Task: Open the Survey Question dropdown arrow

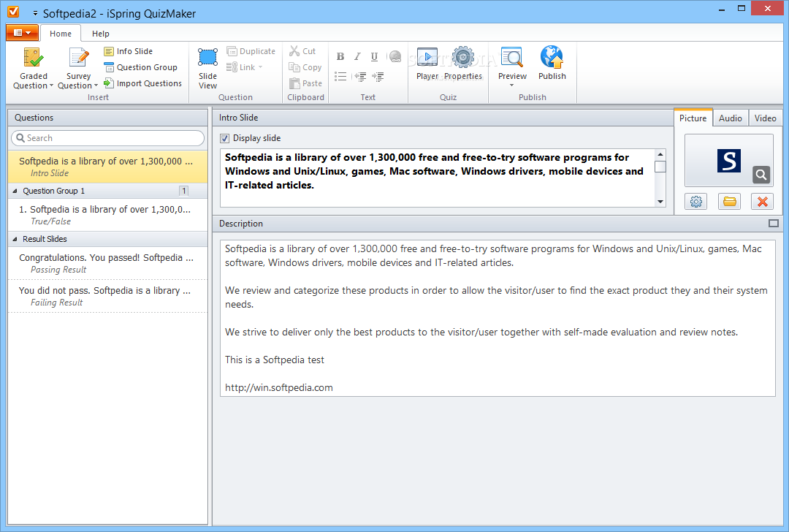Action: tap(96, 86)
